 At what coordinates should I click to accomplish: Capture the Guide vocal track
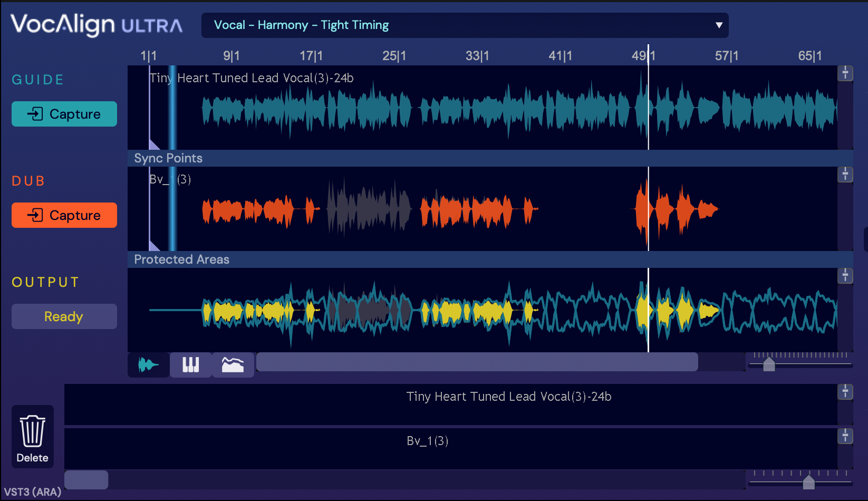tap(64, 113)
